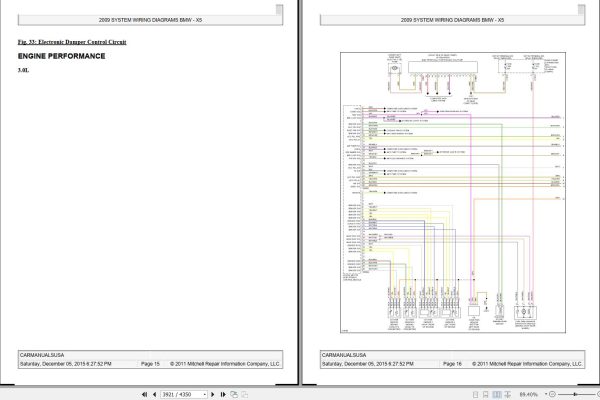
Task: Jump to the last page
Action: pos(223,394)
